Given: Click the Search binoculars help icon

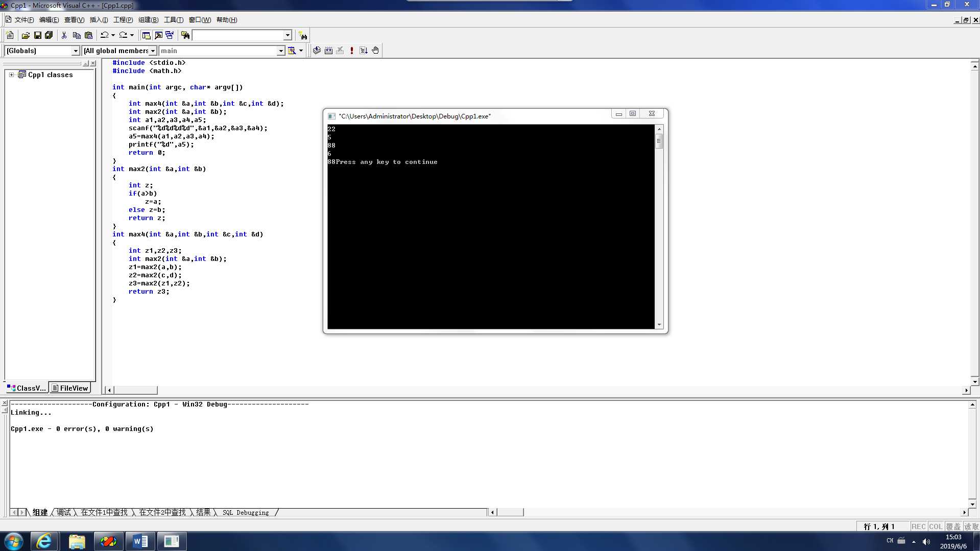Looking at the screenshot, I should [303, 35].
